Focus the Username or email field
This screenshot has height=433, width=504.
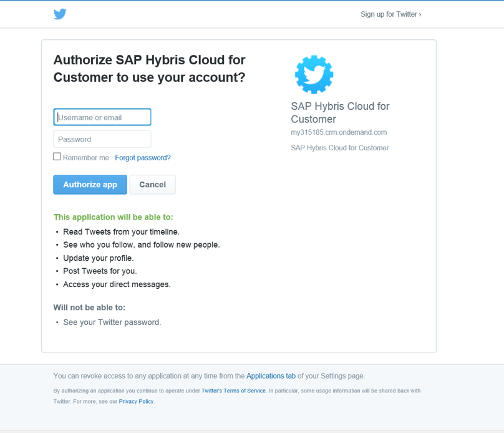(102, 117)
